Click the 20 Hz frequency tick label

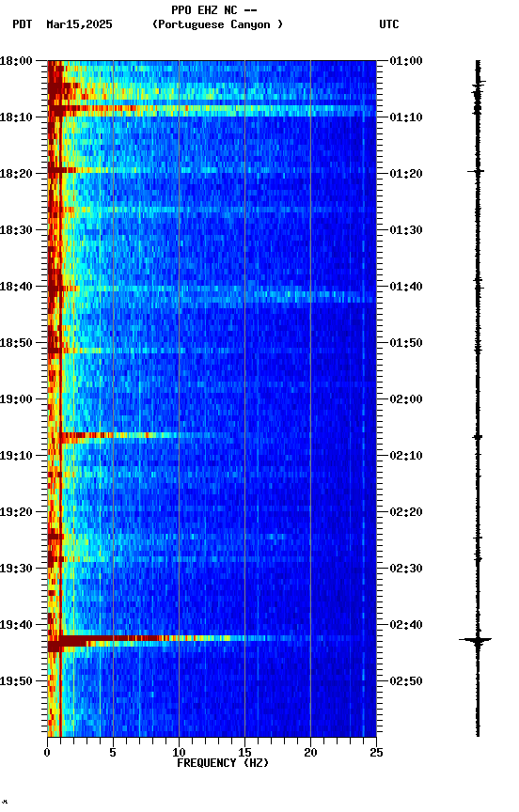coord(310,753)
